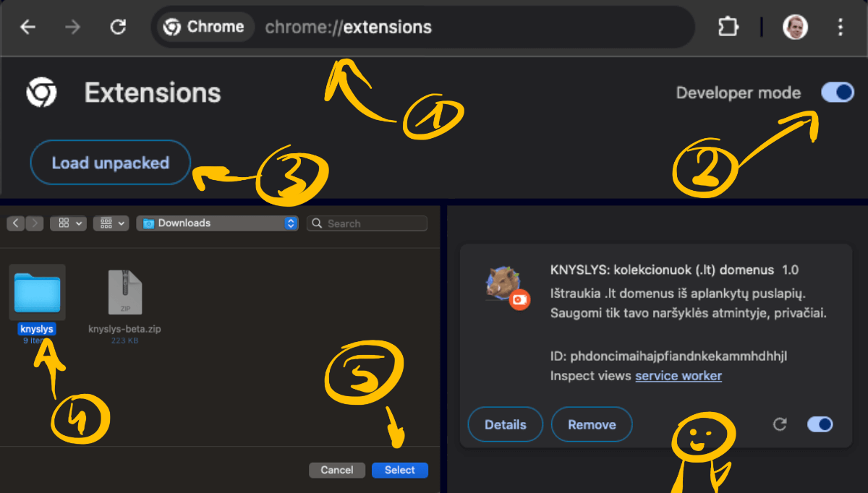
Task: Open the user profile avatar
Action: coord(795,27)
